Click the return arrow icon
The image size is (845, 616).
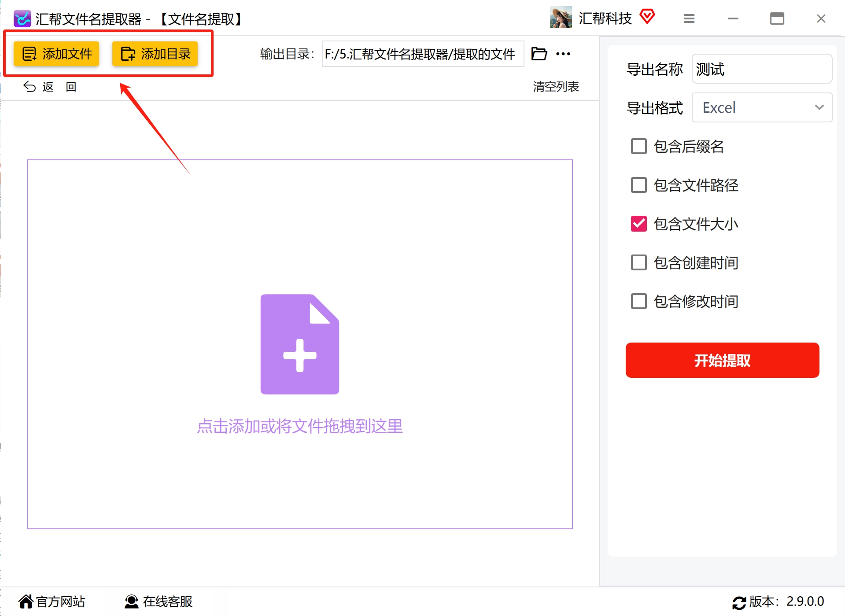(x=30, y=87)
